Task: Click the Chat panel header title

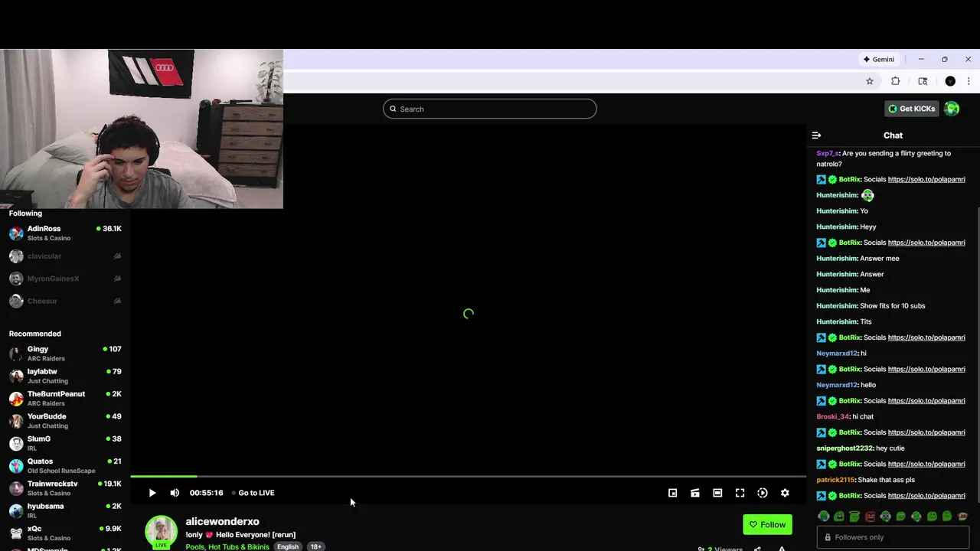Action: pos(893,135)
